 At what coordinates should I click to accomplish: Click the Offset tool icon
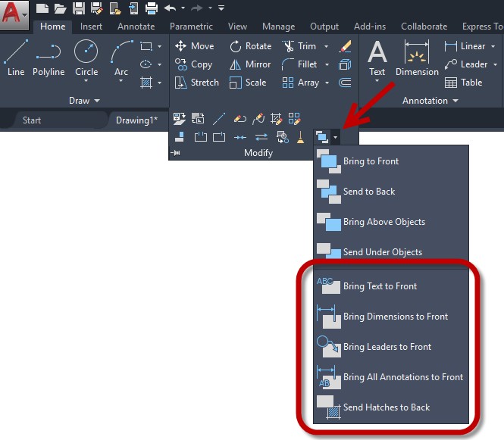pos(345,83)
